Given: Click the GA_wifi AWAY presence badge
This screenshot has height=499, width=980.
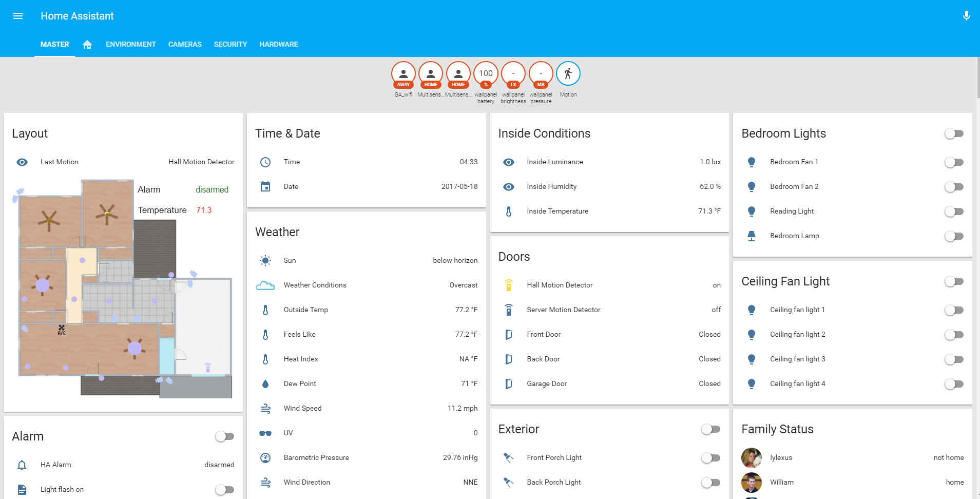Looking at the screenshot, I should [x=403, y=73].
